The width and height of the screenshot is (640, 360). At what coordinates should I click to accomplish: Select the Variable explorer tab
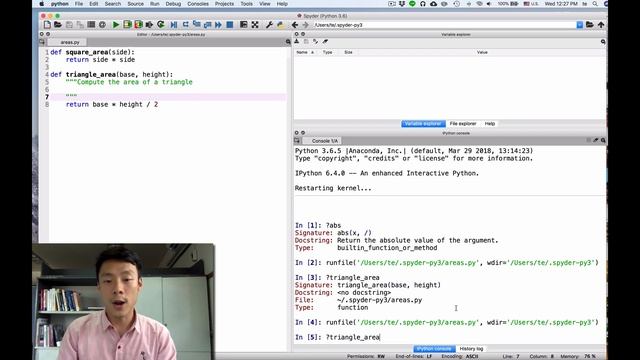point(423,124)
